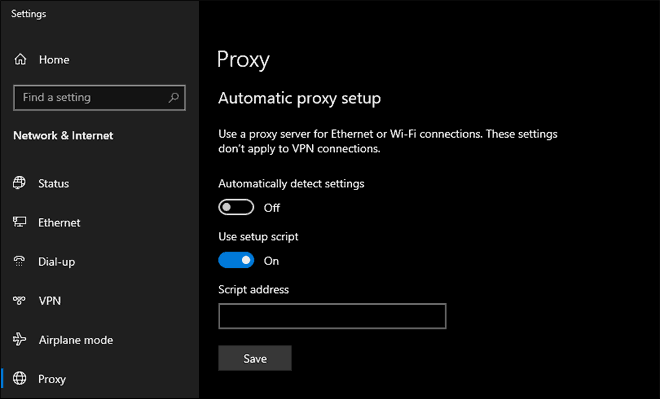The width and height of the screenshot is (660, 399).
Task: Go to the Status section
Action: click(x=53, y=184)
